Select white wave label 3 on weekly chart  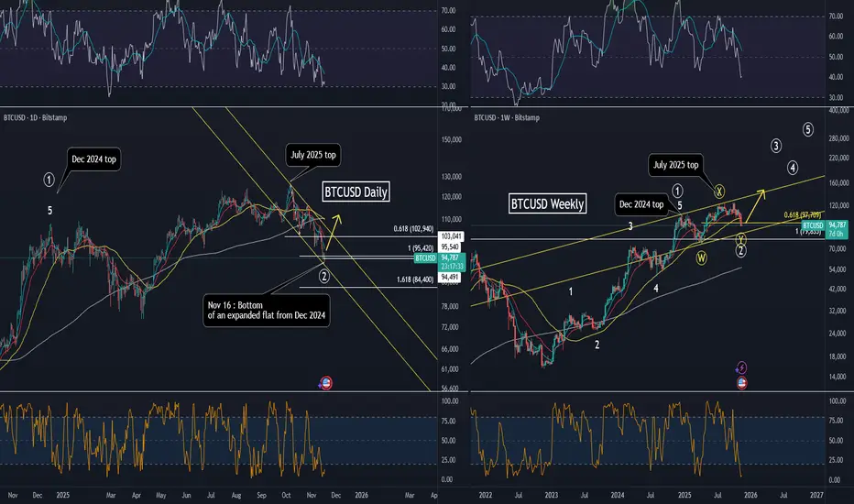(x=630, y=226)
